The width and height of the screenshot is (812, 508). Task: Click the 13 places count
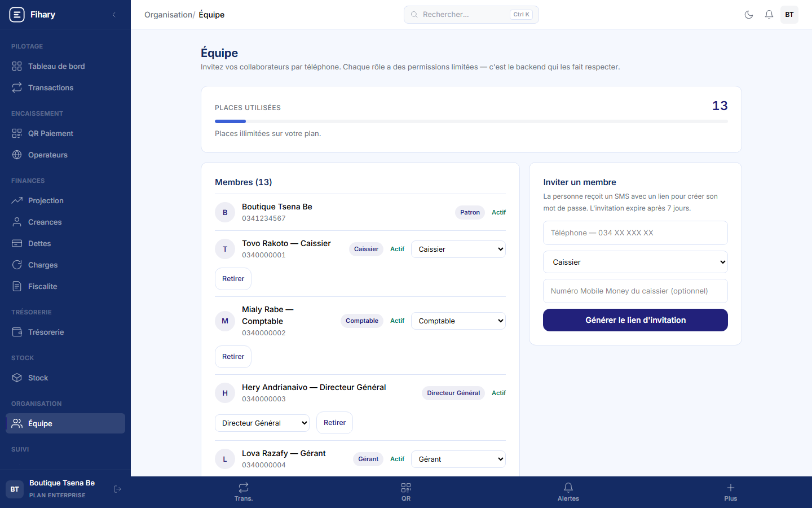tap(720, 106)
